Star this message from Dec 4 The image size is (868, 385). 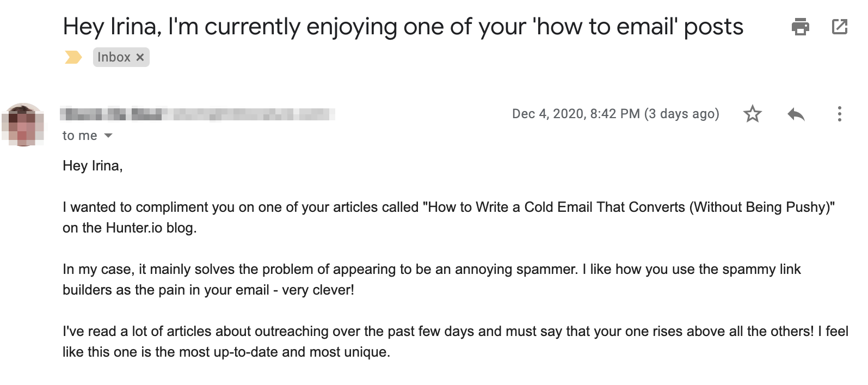pos(752,114)
